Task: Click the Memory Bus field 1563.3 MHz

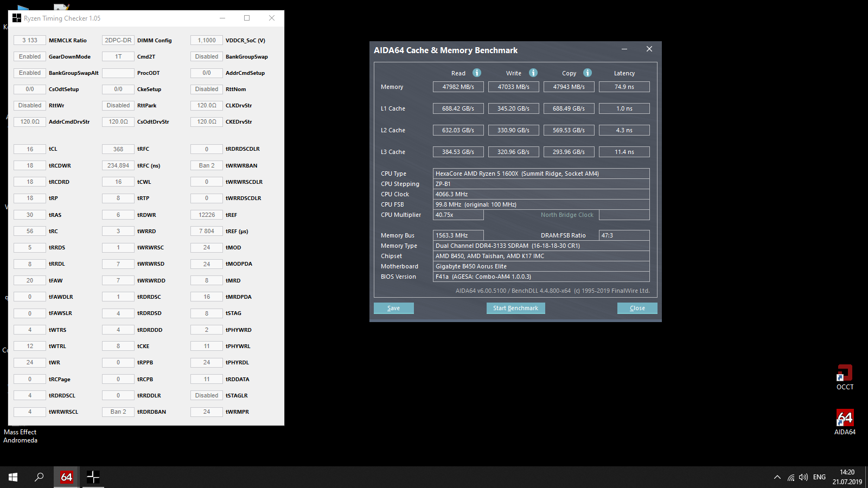Action: [x=458, y=235]
